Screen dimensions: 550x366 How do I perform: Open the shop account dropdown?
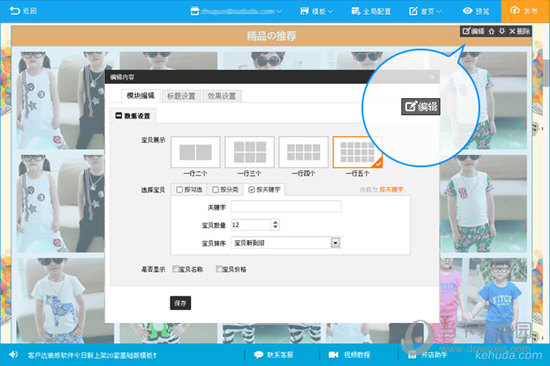click(236, 11)
